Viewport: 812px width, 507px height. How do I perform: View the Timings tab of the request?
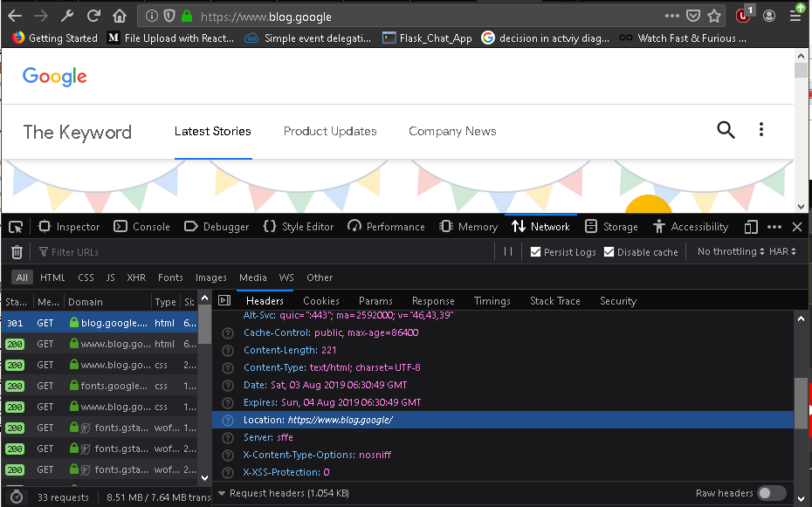click(x=492, y=300)
